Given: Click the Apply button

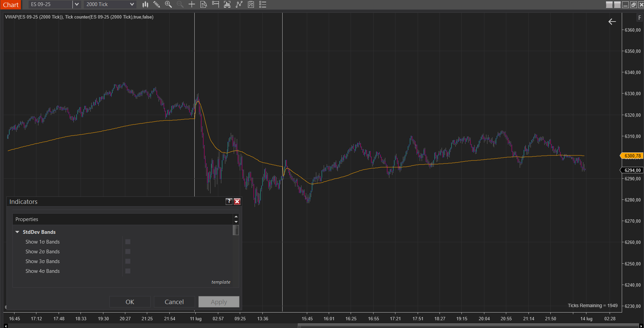Looking at the screenshot, I should pos(219,302).
